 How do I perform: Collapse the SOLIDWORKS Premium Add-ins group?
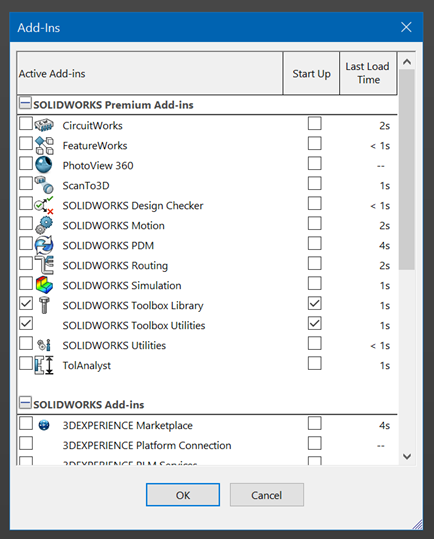click(25, 103)
